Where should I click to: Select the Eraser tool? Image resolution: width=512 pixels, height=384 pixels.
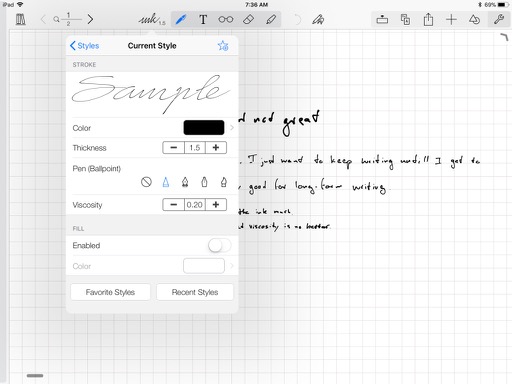[x=248, y=19]
